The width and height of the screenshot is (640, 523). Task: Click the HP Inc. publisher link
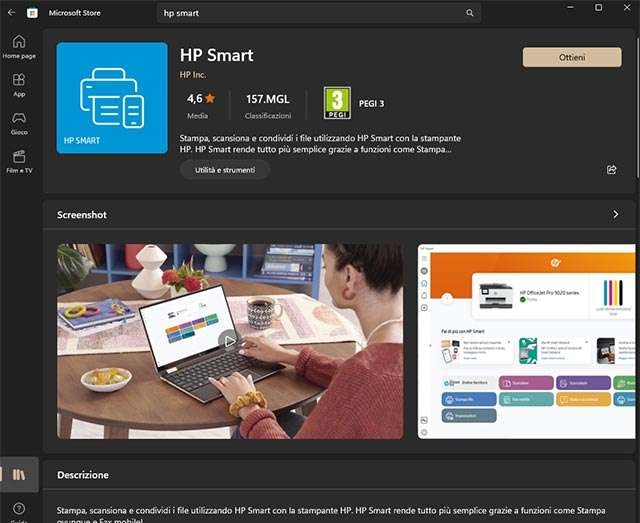coord(193,75)
